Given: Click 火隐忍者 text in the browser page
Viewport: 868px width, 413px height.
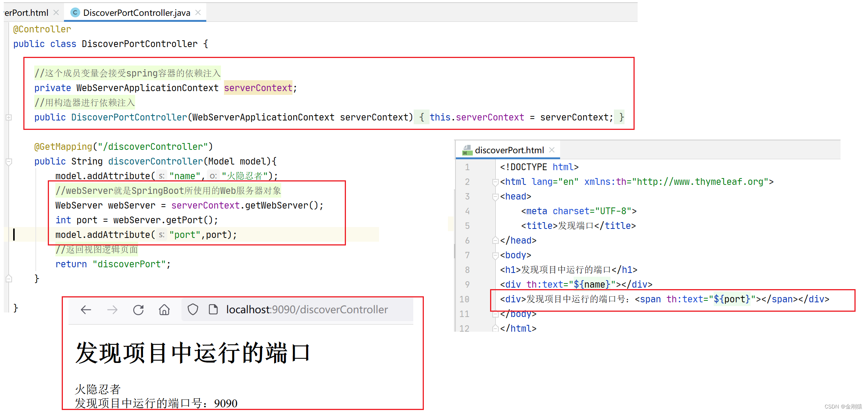Looking at the screenshot, I should point(98,389).
